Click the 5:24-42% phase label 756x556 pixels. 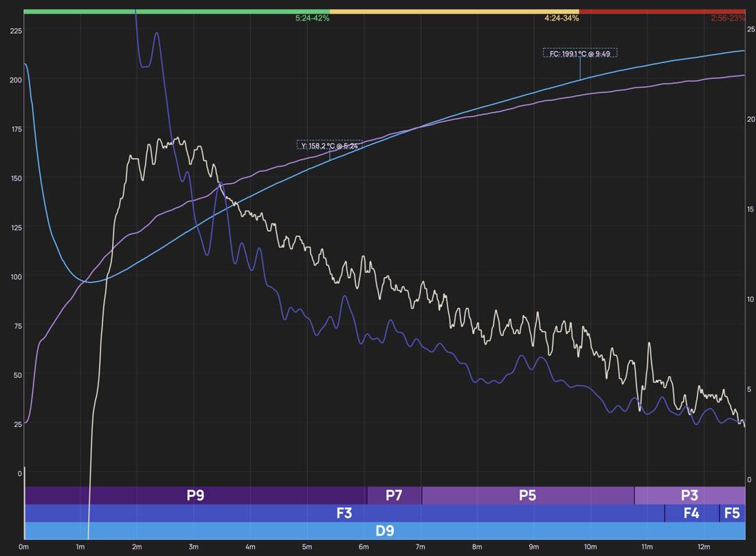coord(312,19)
